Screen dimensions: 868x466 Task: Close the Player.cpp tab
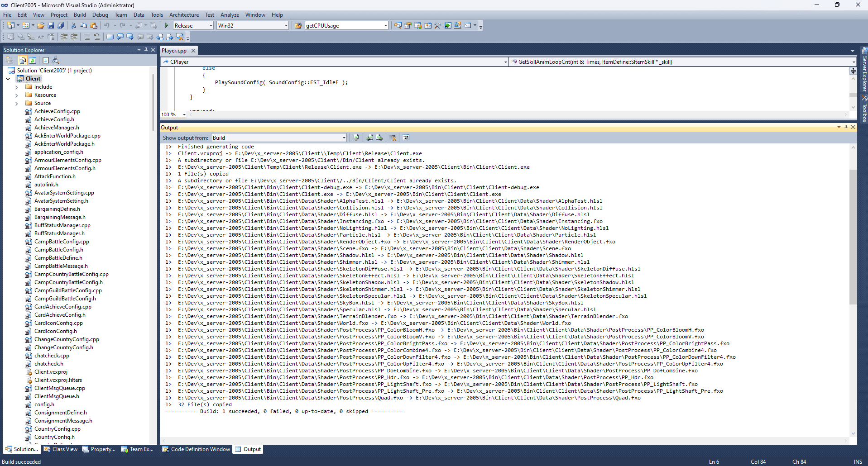click(x=193, y=51)
